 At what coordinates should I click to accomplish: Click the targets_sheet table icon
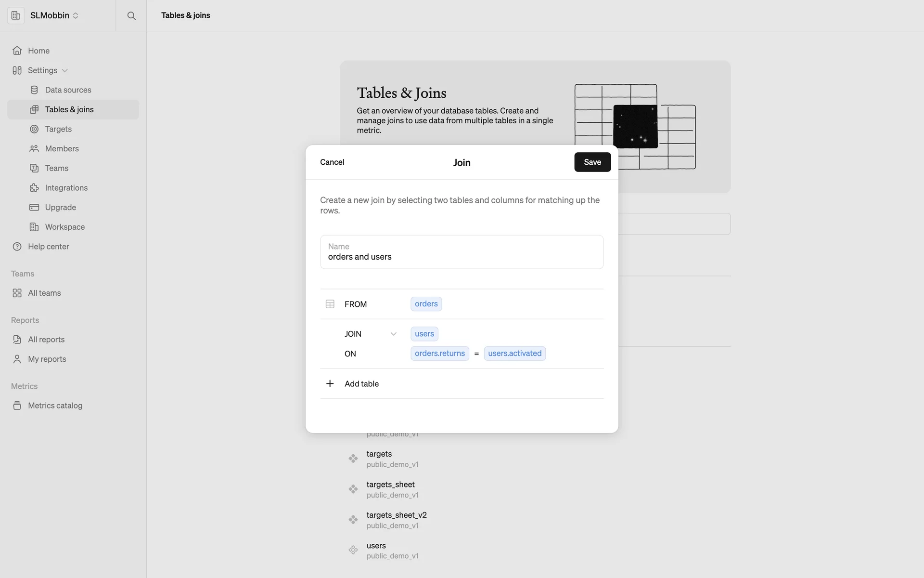point(353,489)
